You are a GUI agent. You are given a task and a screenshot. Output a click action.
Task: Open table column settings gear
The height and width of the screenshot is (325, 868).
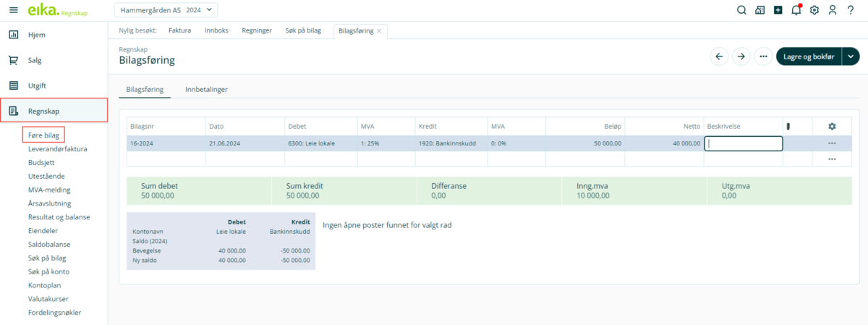[x=832, y=126]
